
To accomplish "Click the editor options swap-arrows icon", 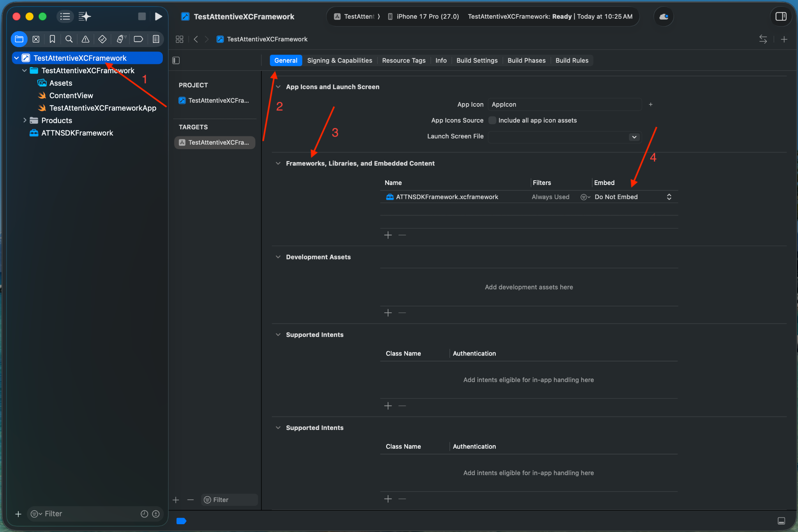I will 763,39.
